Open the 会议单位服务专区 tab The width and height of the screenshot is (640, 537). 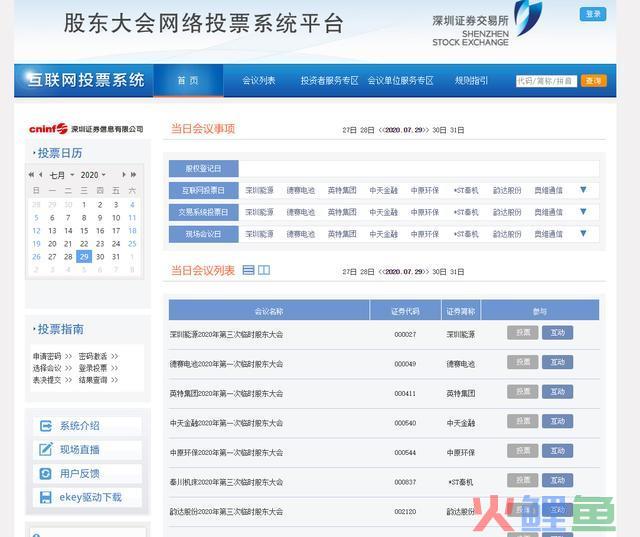[x=400, y=80]
